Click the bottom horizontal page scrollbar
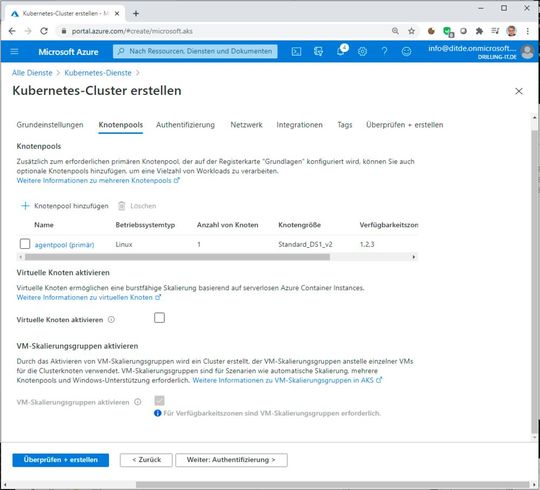 click(x=332, y=485)
